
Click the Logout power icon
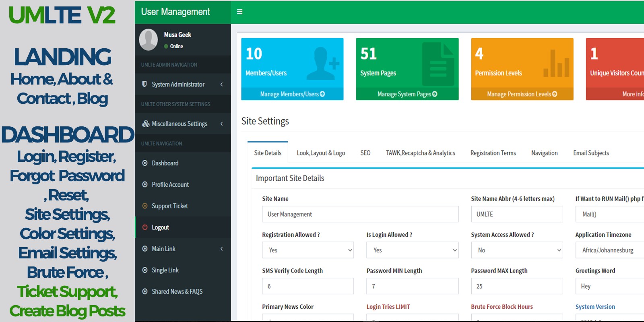click(145, 227)
